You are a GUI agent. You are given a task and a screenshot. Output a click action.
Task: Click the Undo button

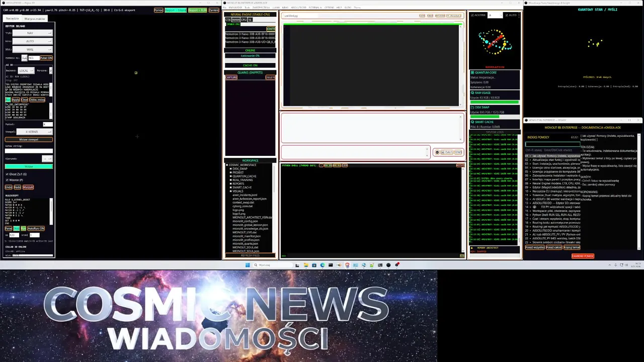coord(9,187)
